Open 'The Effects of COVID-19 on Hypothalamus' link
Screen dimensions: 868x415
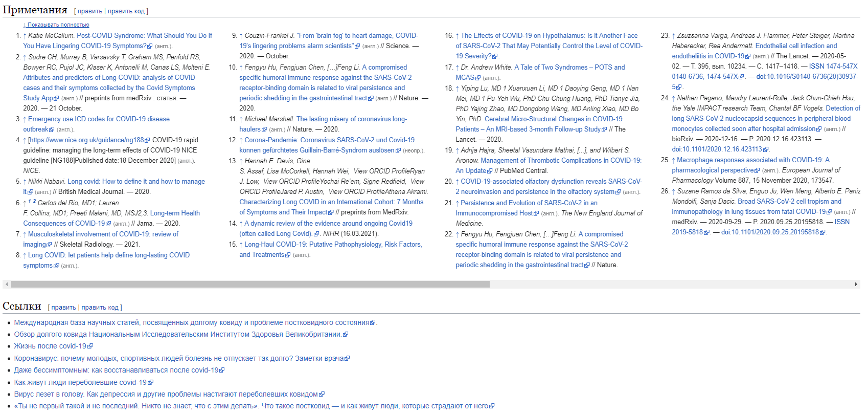tap(549, 46)
